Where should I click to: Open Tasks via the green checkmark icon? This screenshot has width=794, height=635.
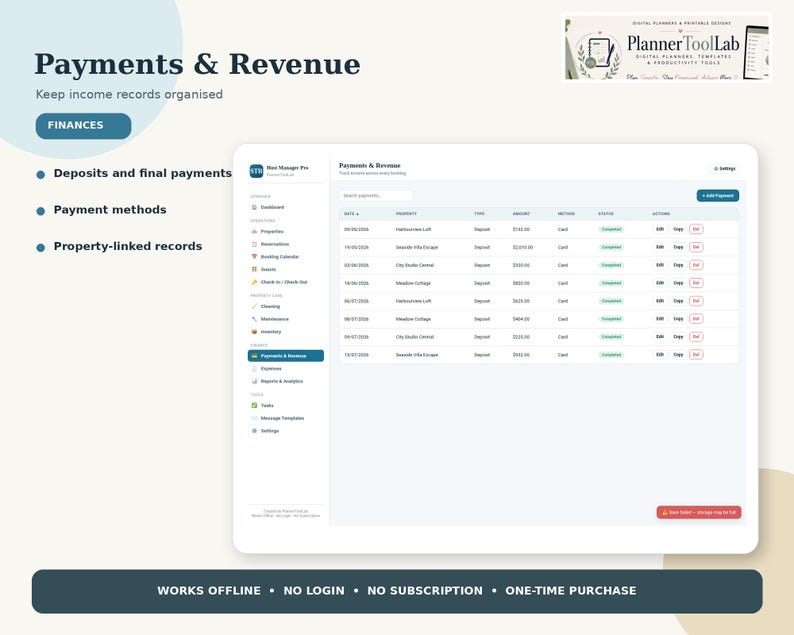[254, 406]
